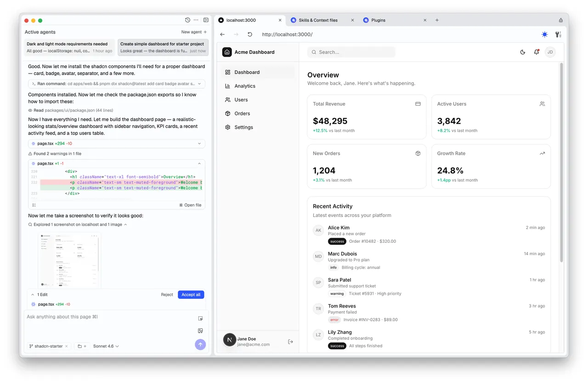
Task: Click the logout icon beside Jane Doe
Action: (290, 342)
